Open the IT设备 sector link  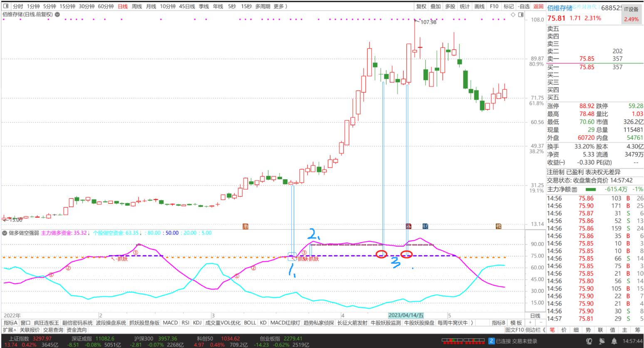631,10
